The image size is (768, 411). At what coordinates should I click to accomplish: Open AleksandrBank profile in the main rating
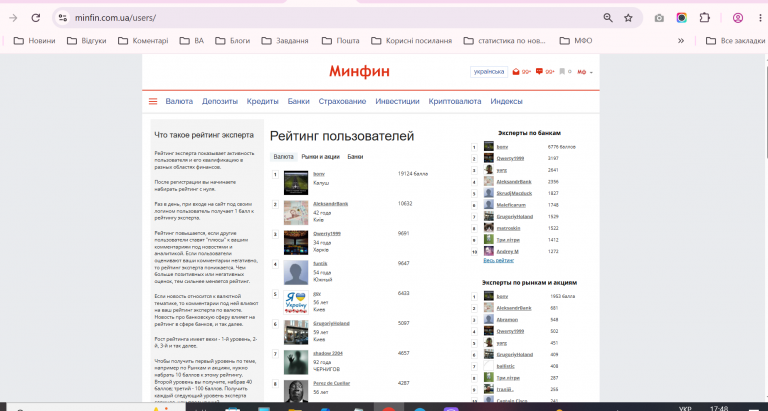(x=331, y=204)
